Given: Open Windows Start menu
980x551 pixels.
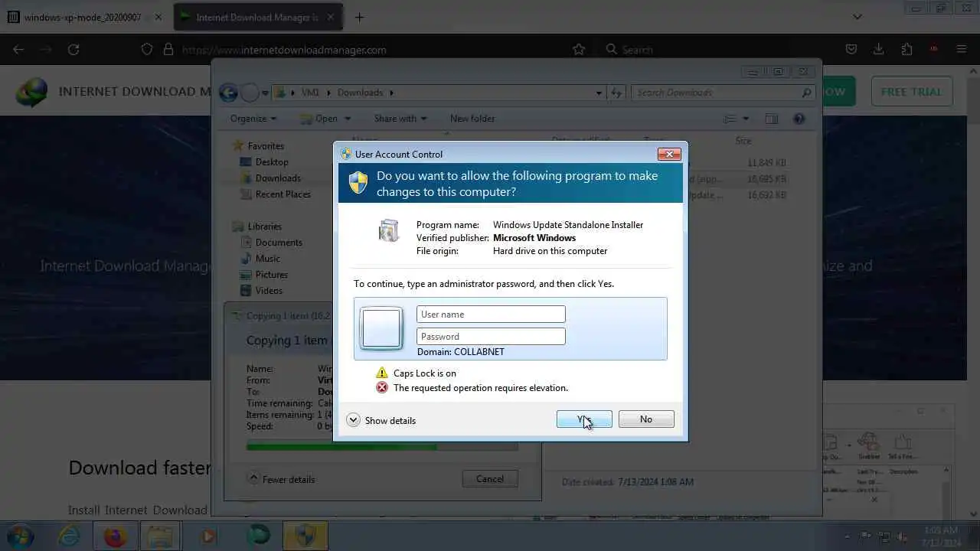Looking at the screenshot, I should click(21, 536).
